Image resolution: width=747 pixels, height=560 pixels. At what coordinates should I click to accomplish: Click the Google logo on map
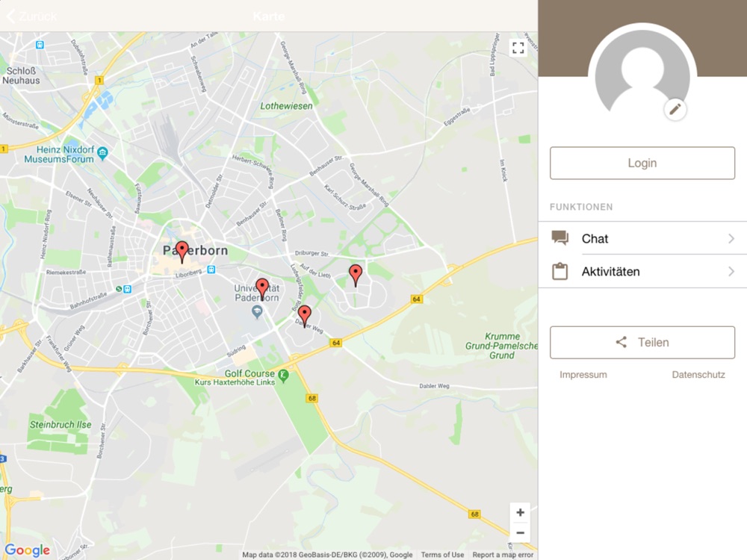tap(27, 550)
